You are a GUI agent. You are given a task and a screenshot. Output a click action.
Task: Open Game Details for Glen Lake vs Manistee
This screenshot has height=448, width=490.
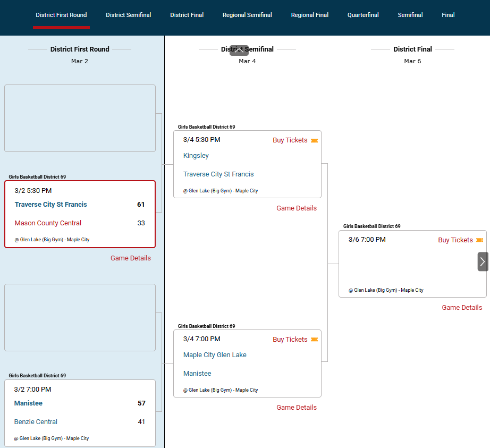tap(296, 408)
